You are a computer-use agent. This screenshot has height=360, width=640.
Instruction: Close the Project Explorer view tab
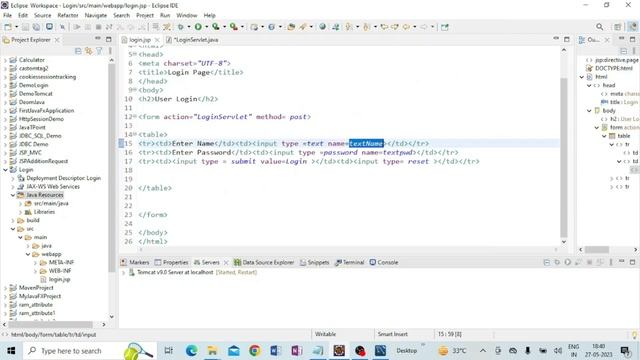pyautogui.click(x=57, y=40)
